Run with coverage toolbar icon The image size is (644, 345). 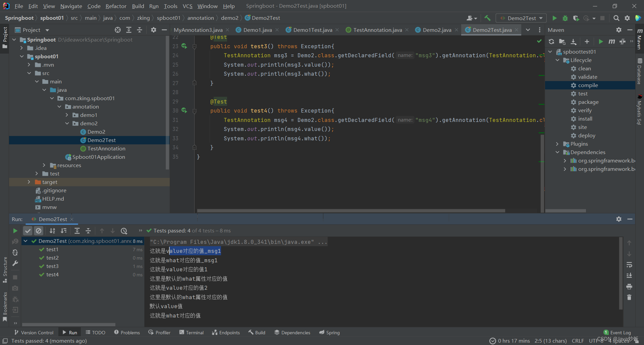(576, 18)
